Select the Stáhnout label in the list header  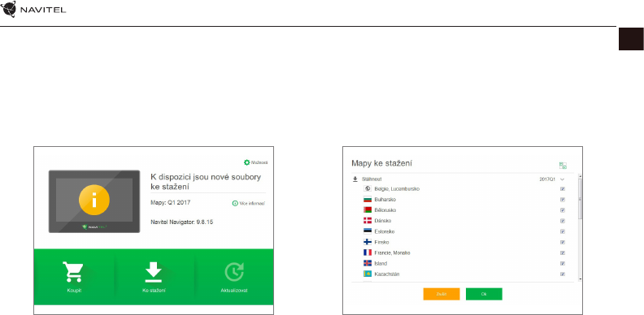(x=372, y=179)
